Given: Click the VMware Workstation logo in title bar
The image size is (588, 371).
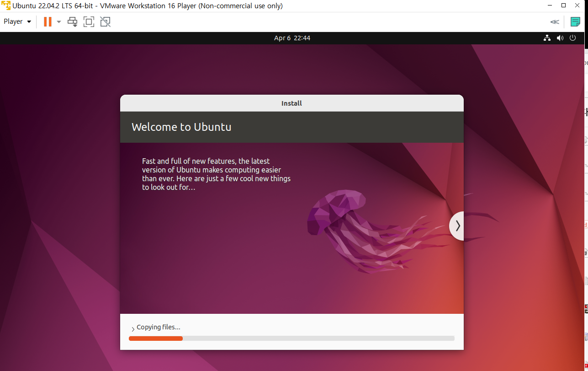Looking at the screenshot, I should tap(6, 6).
